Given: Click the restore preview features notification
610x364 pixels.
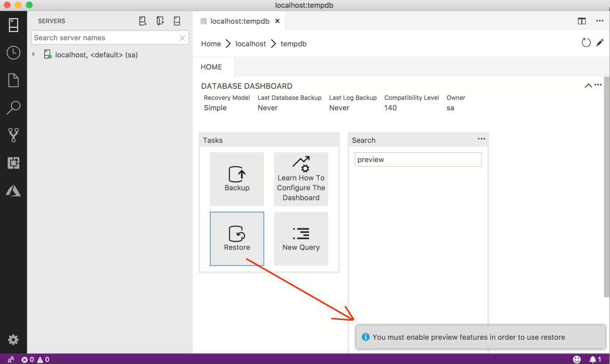Looking at the screenshot, I should (x=480, y=337).
